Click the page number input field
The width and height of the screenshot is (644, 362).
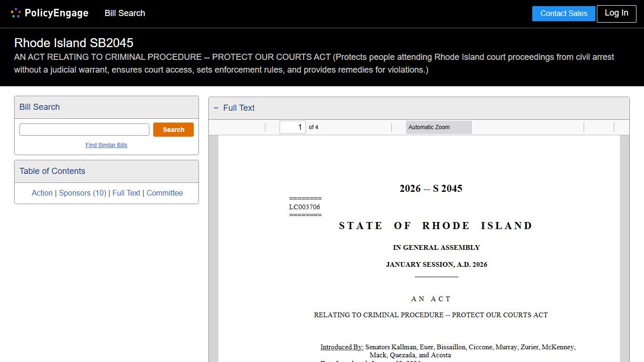tap(292, 127)
